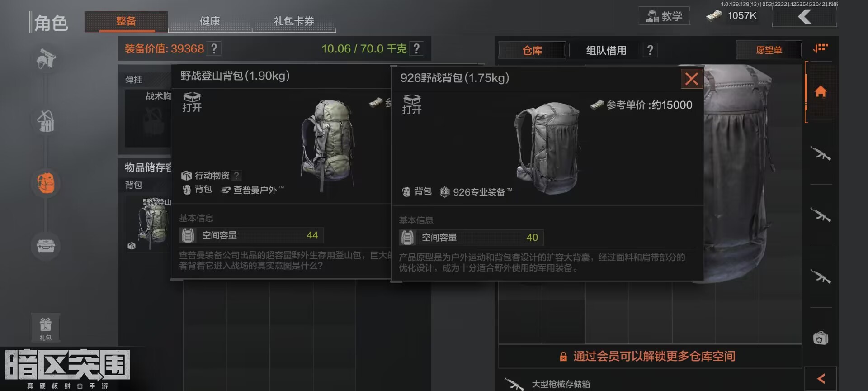This screenshot has width=868, height=391.
Task: Click the back arrow at top right
Action: (804, 17)
